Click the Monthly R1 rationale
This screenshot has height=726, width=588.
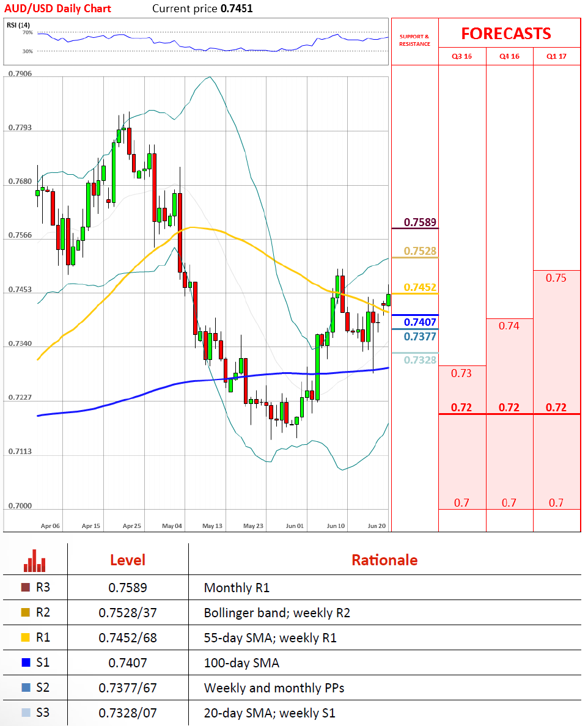237,588
